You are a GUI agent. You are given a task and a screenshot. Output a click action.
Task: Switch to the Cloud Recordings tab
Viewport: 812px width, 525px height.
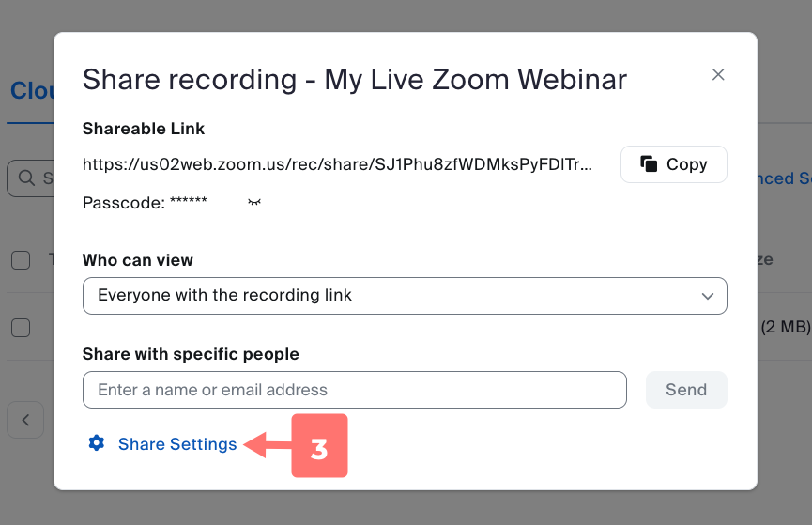[x=30, y=91]
